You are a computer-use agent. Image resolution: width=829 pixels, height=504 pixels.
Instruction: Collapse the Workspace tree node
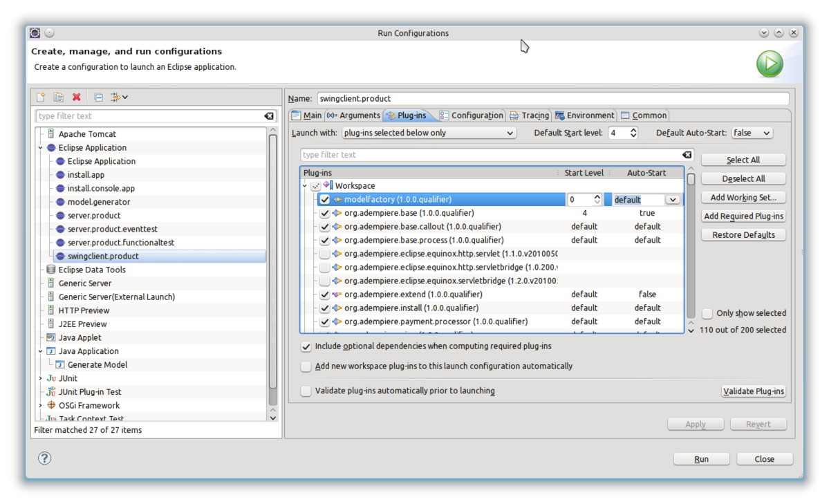coord(305,186)
